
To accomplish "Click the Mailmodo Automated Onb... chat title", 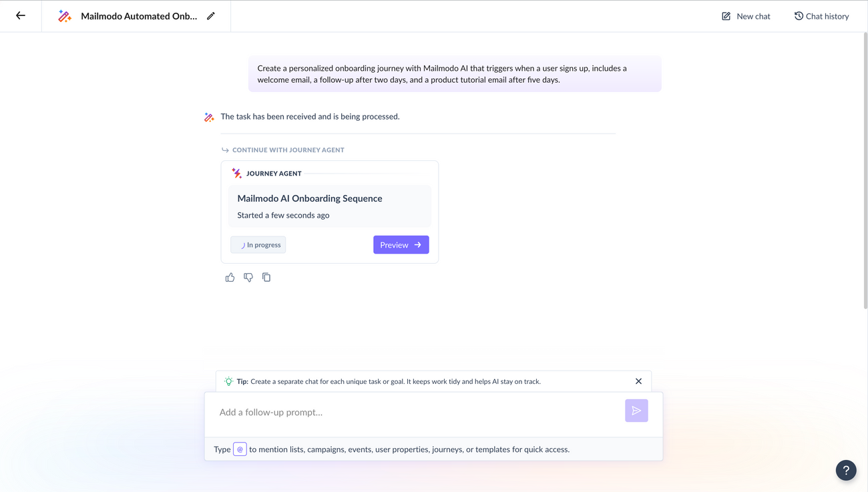I will click(139, 16).
